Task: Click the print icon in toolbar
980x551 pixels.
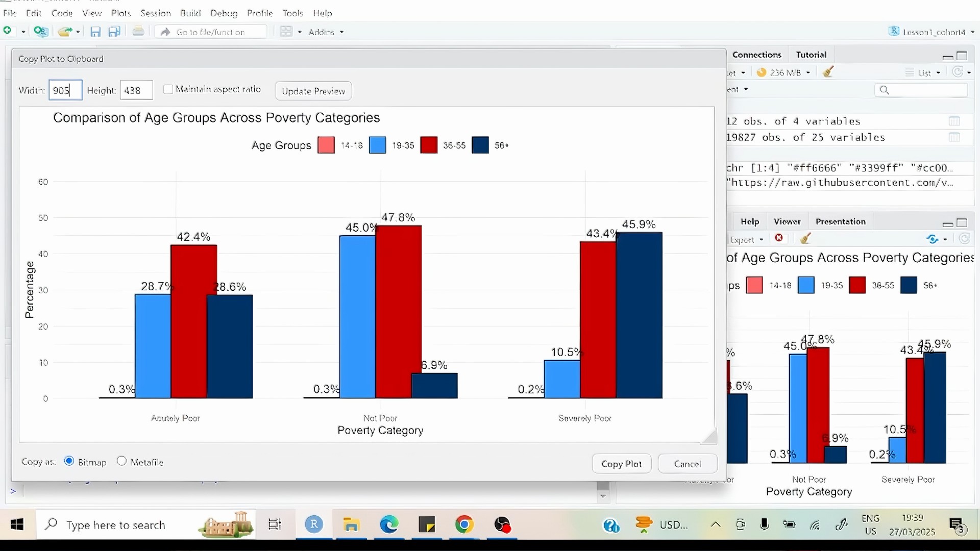Action: pyautogui.click(x=138, y=32)
